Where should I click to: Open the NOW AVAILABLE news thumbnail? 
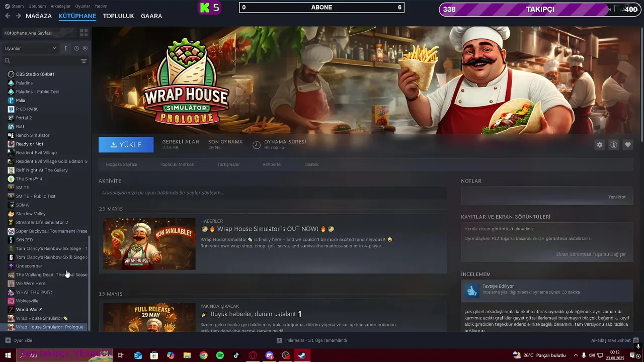tap(149, 244)
